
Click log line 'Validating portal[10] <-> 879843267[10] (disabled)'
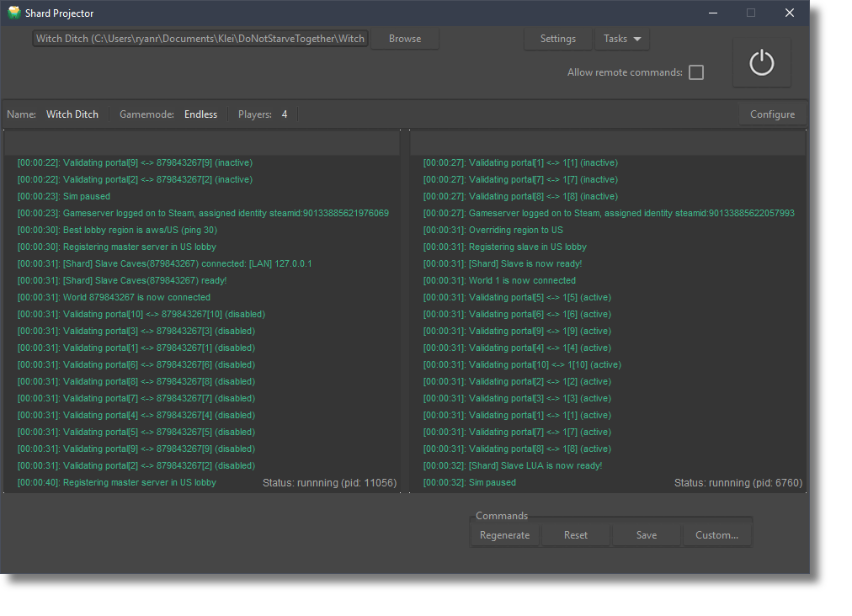click(141, 314)
